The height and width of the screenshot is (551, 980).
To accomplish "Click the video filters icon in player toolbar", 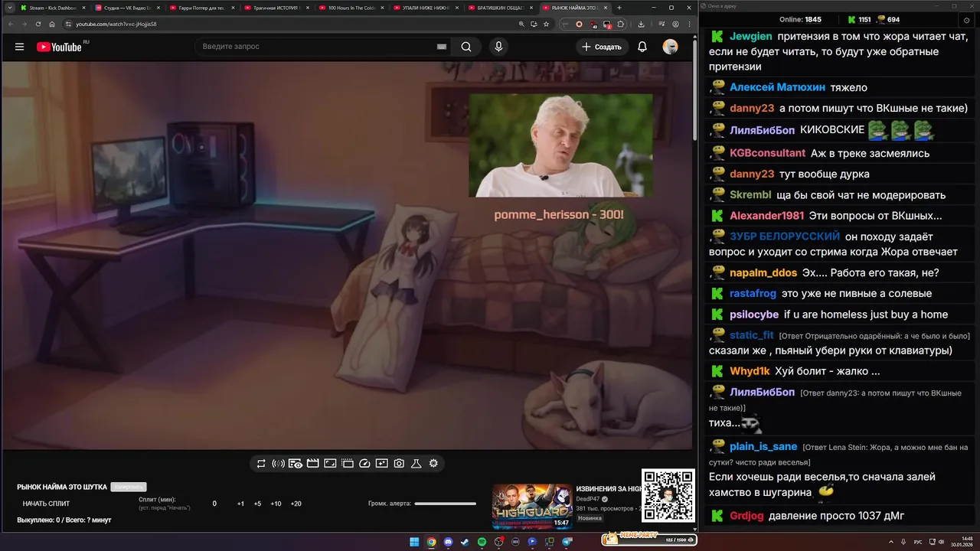I will pos(382,463).
